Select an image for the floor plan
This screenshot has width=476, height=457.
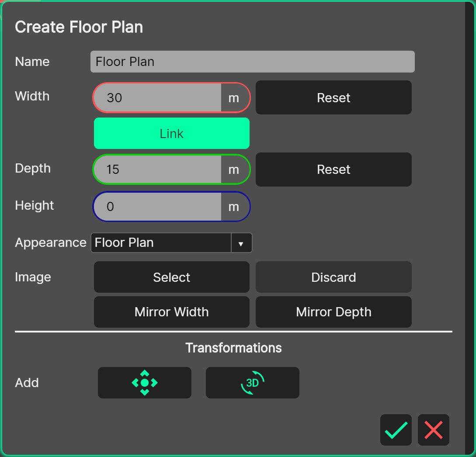pos(171,277)
